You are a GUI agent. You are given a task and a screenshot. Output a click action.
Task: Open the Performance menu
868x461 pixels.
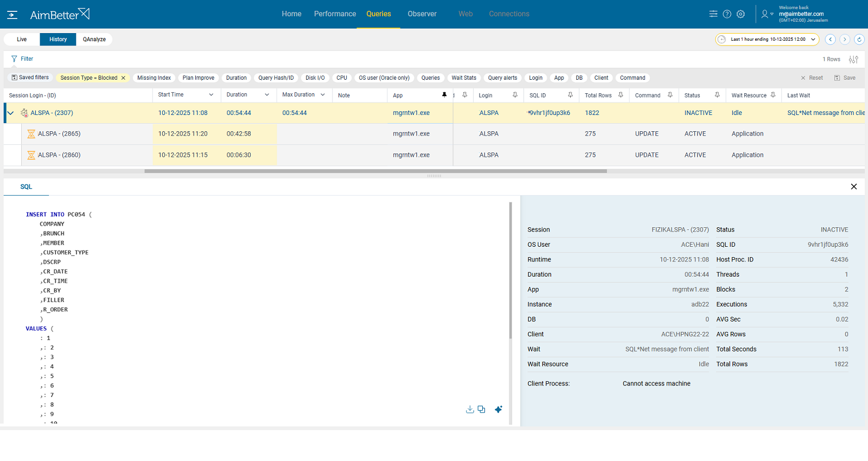click(335, 14)
